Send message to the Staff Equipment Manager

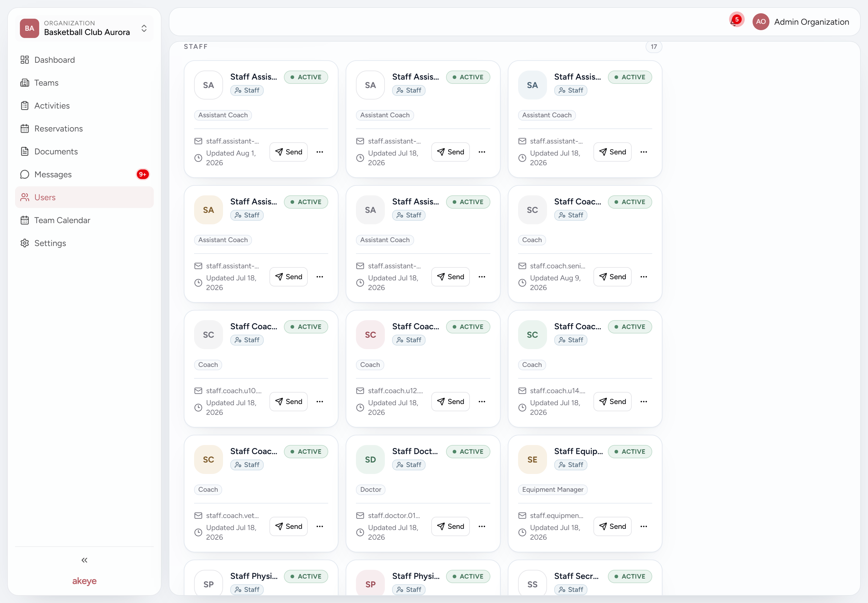pyautogui.click(x=612, y=526)
